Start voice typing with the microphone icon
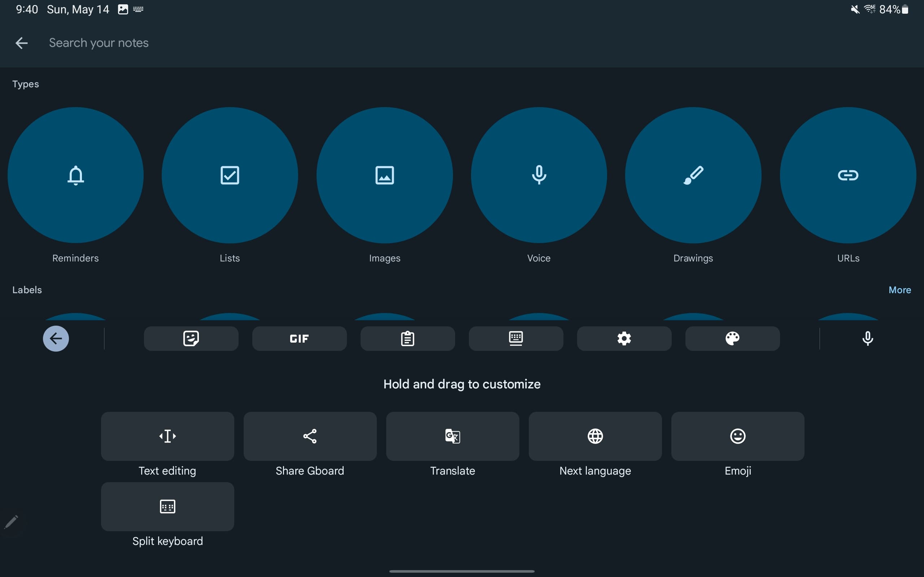 click(867, 339)
